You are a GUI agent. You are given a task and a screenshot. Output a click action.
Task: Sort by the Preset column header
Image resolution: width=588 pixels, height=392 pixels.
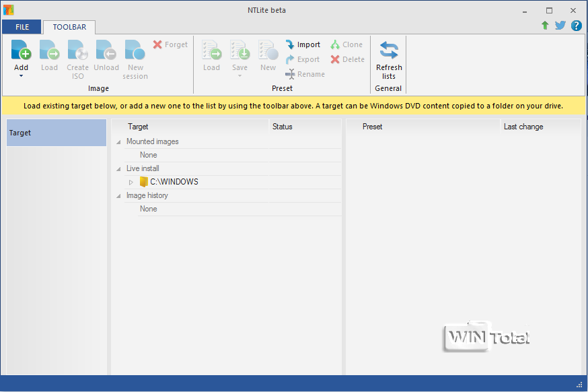pyautogui.click(x=423, y=127)
